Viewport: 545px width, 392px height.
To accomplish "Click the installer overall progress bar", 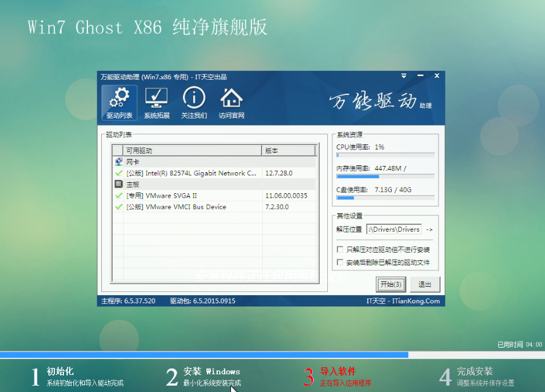I will [x=272, y=355].
